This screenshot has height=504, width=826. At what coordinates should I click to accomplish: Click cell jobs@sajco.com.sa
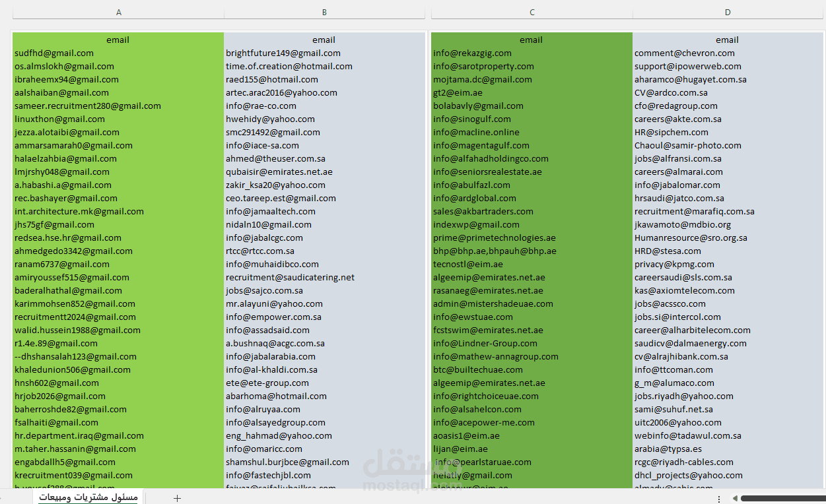coord(324,290)
